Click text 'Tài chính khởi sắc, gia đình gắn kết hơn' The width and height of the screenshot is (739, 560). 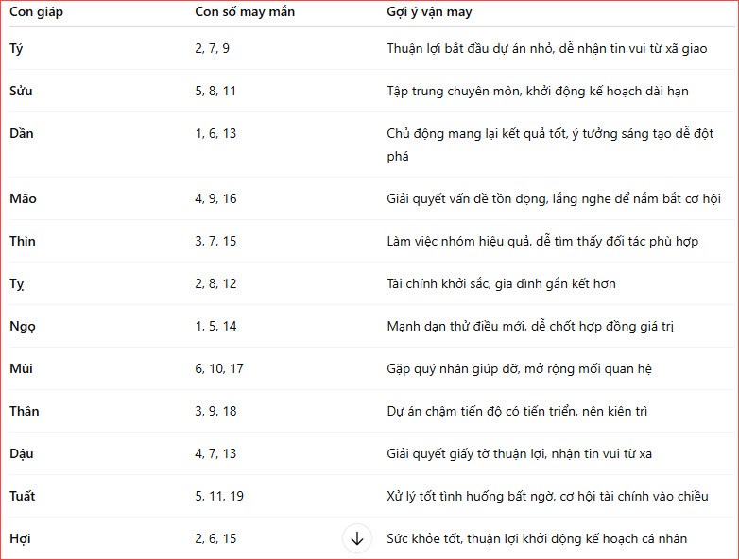(502, 283)
